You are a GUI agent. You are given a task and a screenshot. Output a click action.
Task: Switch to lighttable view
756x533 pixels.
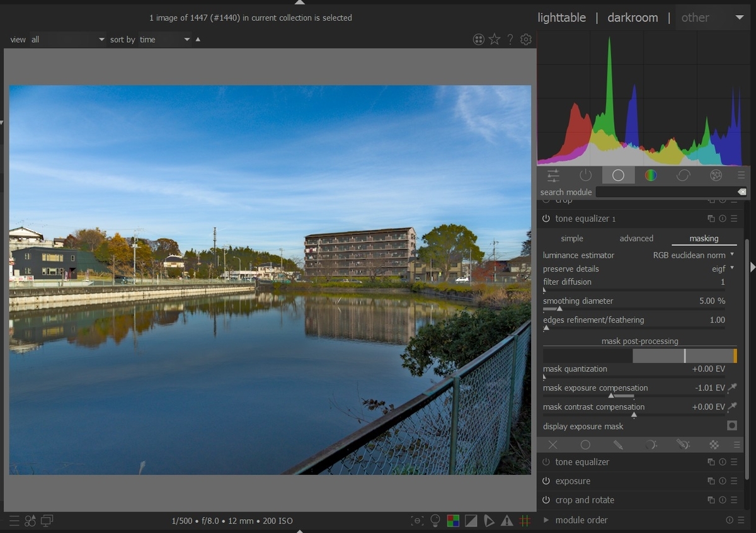click(x=561, y=18)
